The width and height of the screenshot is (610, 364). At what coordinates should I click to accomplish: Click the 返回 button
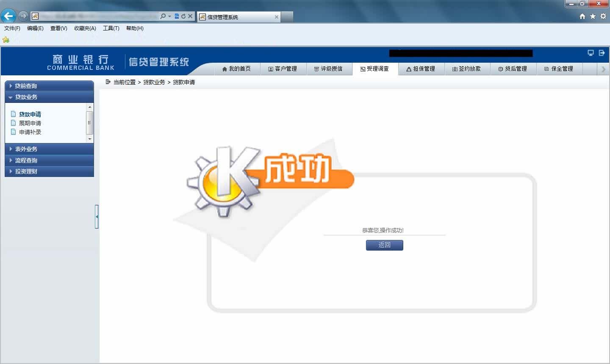pyautogui.click(x=385, y=245)
